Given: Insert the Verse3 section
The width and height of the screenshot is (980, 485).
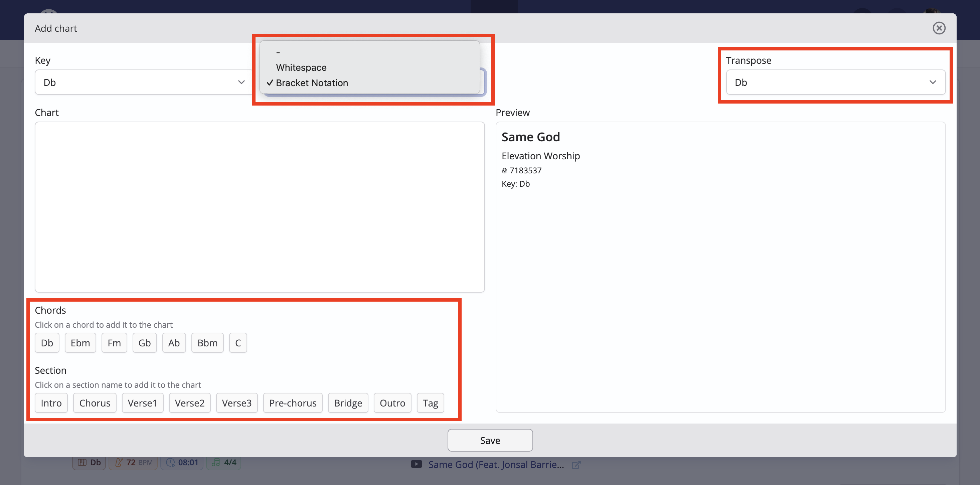Looking at the screenshot, I should tap(236, 403).
